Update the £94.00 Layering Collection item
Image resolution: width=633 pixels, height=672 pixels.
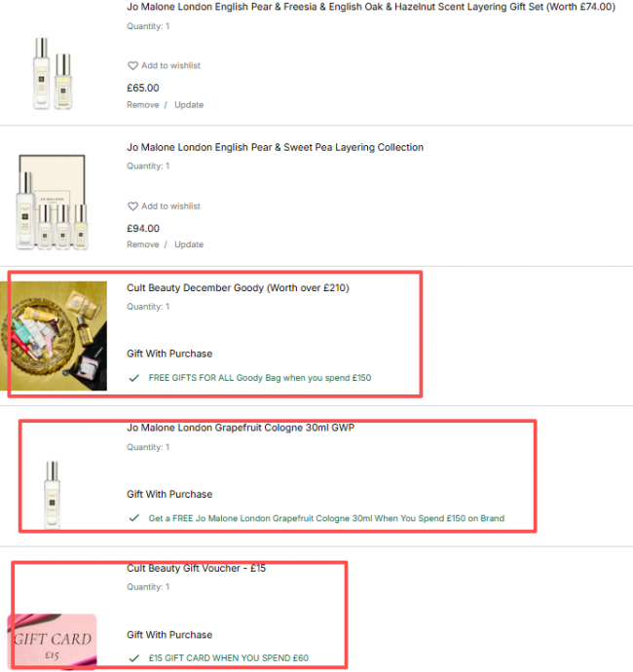(189, 244)
